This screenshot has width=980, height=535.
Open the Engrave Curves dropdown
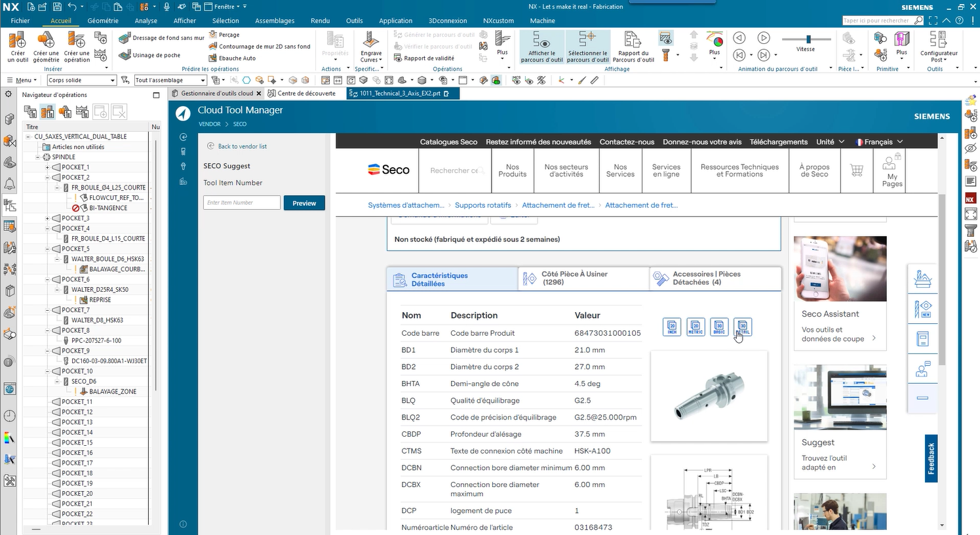(370, 47)
